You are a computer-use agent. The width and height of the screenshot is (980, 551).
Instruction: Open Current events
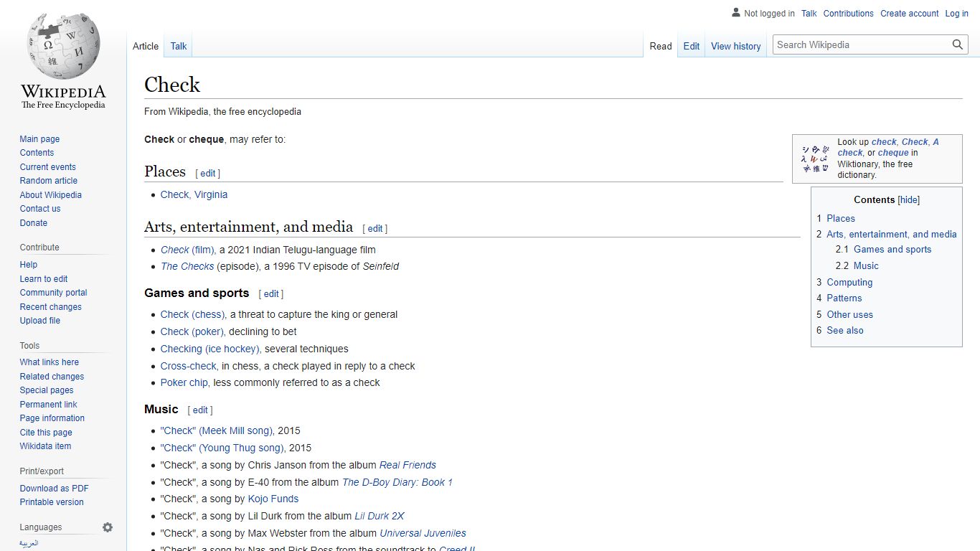(x=47, y=167)
